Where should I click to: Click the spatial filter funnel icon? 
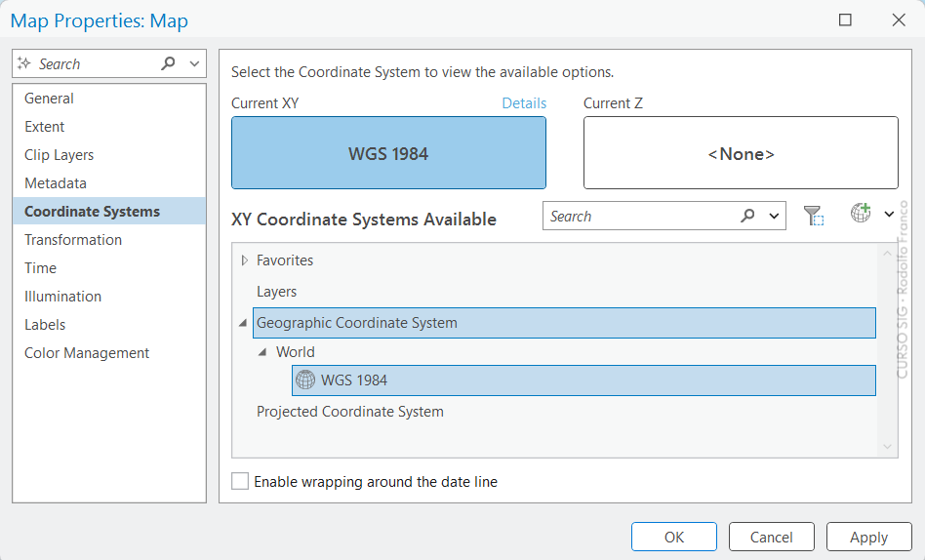click(814, 216)
